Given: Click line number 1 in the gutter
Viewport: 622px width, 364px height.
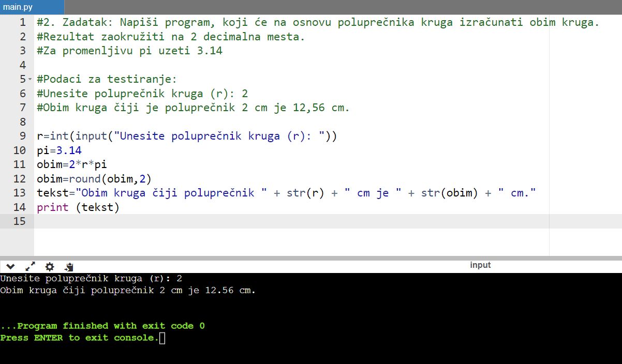Looking at the screenshot, I should tap(22, 23).
